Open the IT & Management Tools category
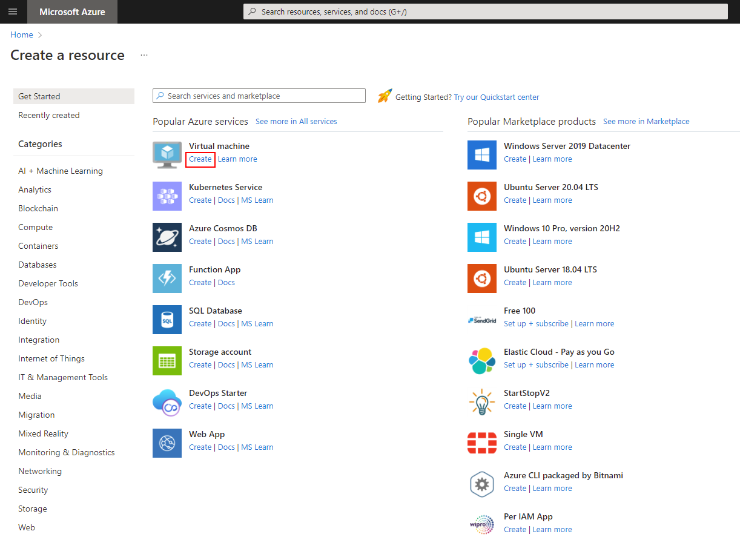Image resolution: width=740 pixels, height=560 pixels. pos(63,377)
